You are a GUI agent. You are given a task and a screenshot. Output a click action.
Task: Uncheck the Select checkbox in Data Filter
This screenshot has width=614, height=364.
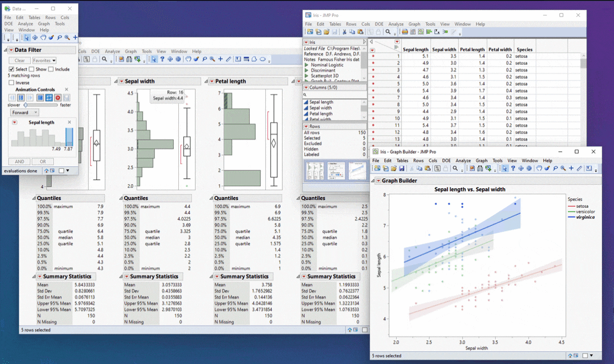click(12, 69)
